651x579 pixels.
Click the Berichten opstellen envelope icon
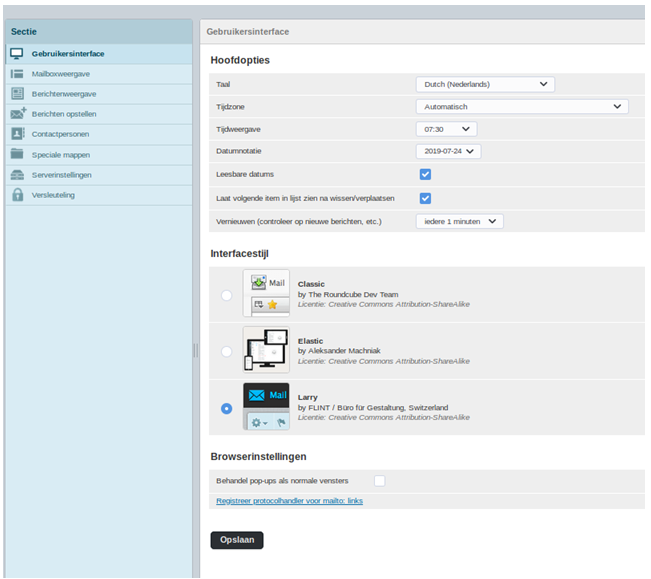(x=18, y=114)
